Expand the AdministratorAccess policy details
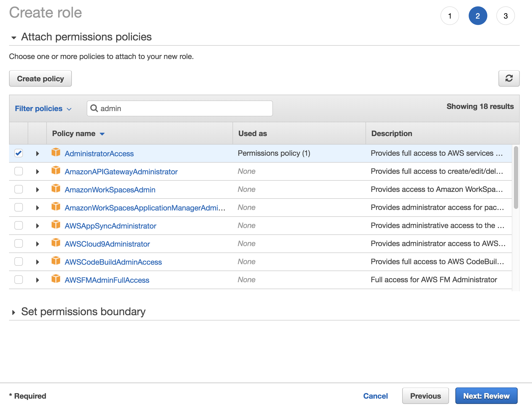 pos(37,153)
